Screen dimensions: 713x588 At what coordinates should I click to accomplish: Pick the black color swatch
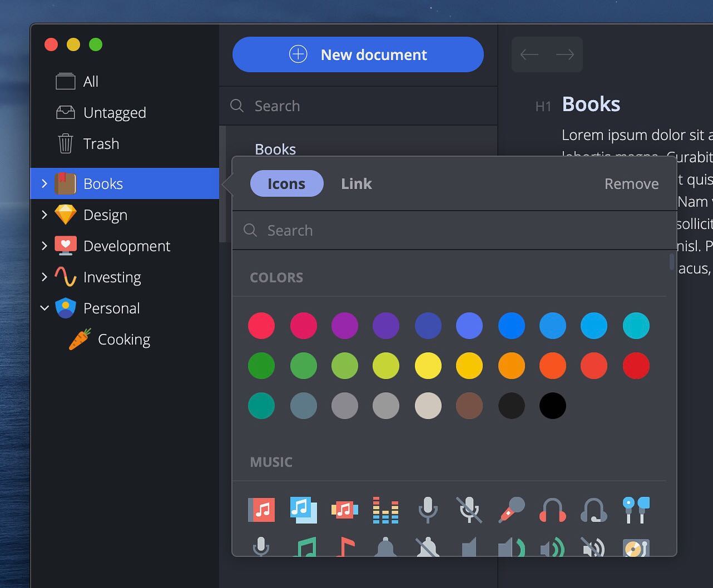(553, 406)
